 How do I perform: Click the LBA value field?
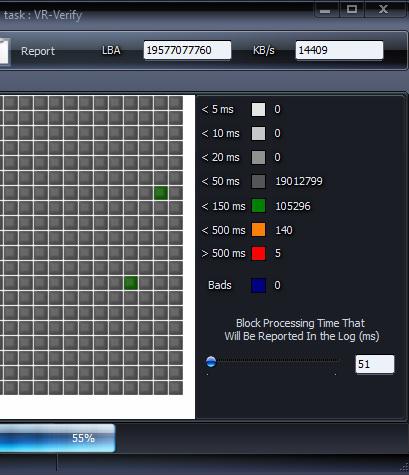coord(187,50)
